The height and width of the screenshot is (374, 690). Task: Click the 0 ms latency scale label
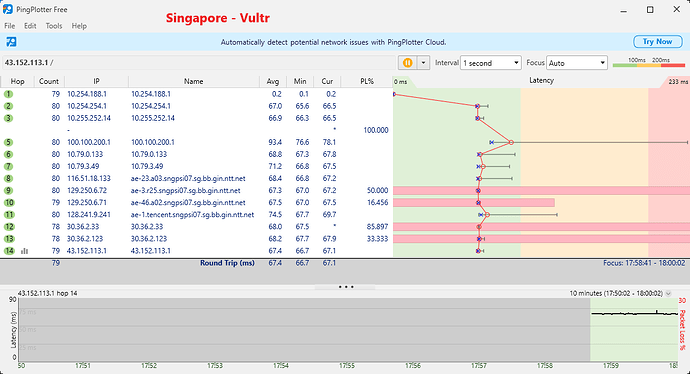point(400,82)
